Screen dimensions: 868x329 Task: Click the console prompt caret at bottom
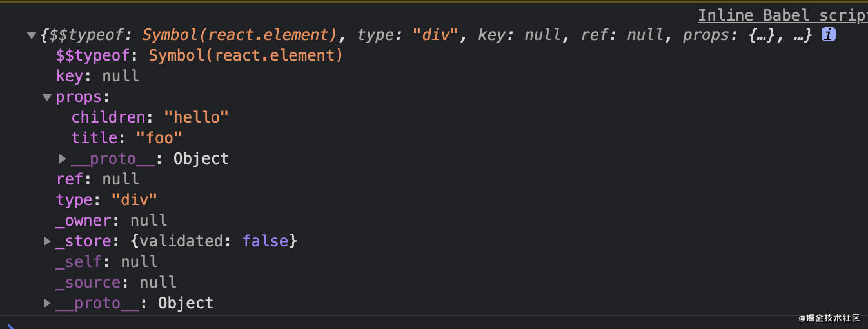click(11, 326)
